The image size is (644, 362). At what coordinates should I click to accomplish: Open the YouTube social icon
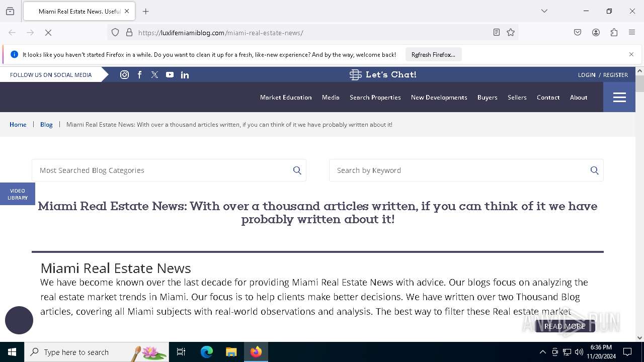pyautogui.click(x=170, y=74)
